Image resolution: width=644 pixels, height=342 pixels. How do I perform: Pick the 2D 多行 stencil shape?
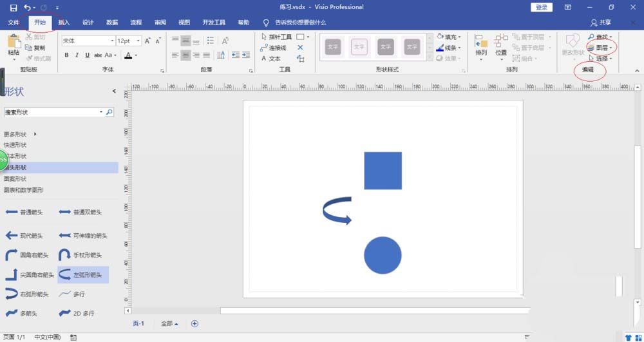click(77, 313)
